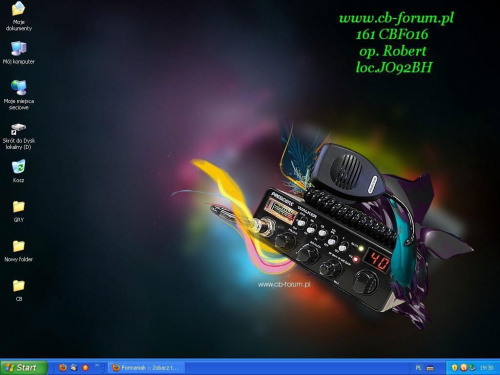Open the Moje dokumenty desktop icon

pyautogui.click(x=19, y=16)
